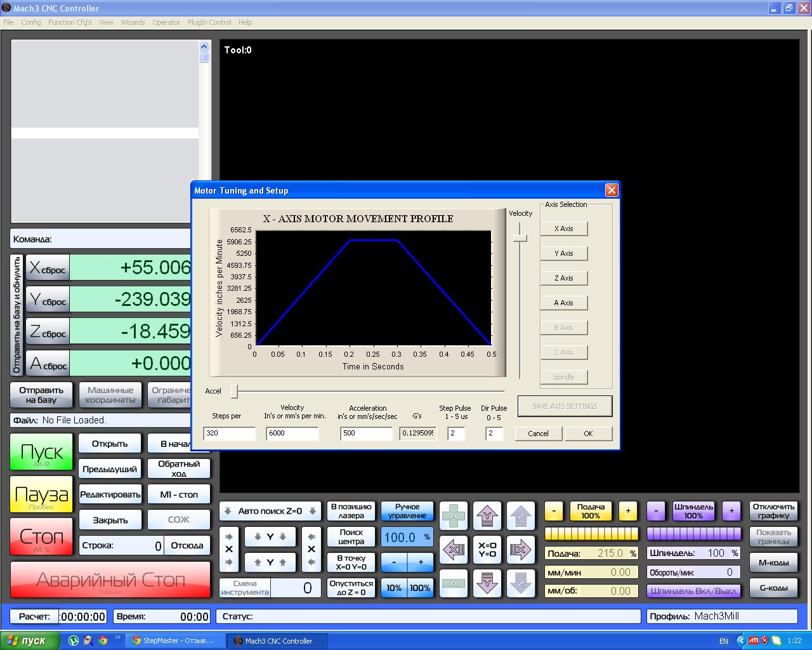Jog X axis left with arrow icon

[454, 550]
